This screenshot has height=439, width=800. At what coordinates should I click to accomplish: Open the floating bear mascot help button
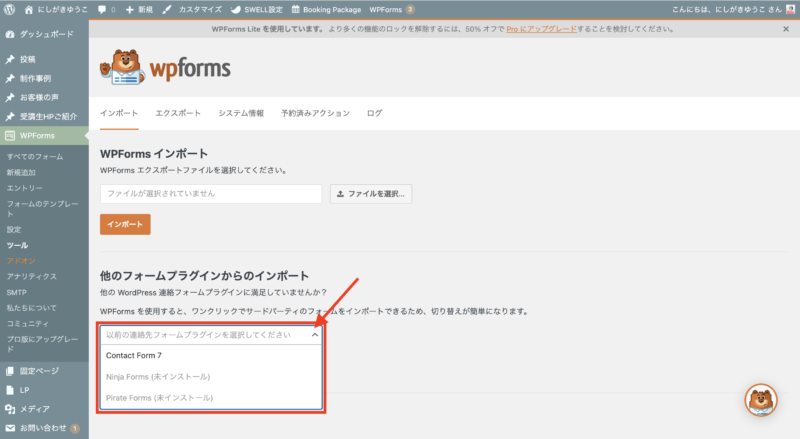point(761,400)
